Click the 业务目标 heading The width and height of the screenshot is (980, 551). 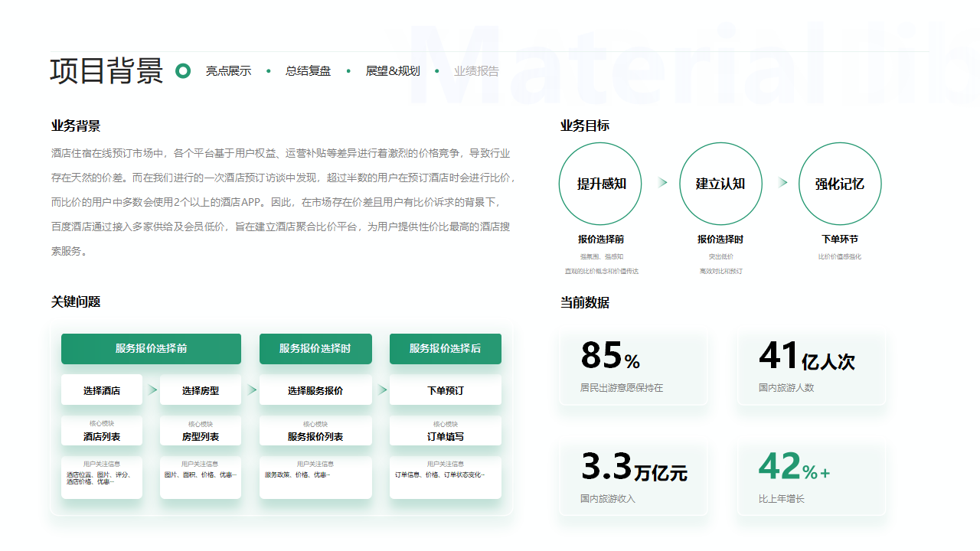coord(585,126)
